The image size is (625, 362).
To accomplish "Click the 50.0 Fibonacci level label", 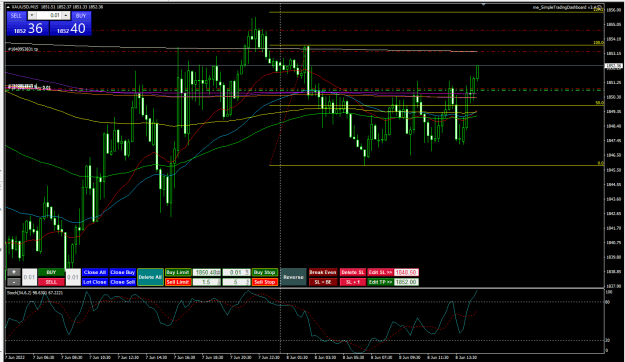I will [x=599, y=103].
